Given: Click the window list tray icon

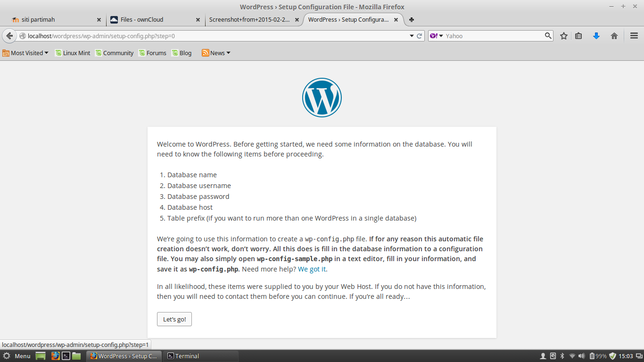Looking at the screenshot, I should pyautogui.click(x=638, y=356).
